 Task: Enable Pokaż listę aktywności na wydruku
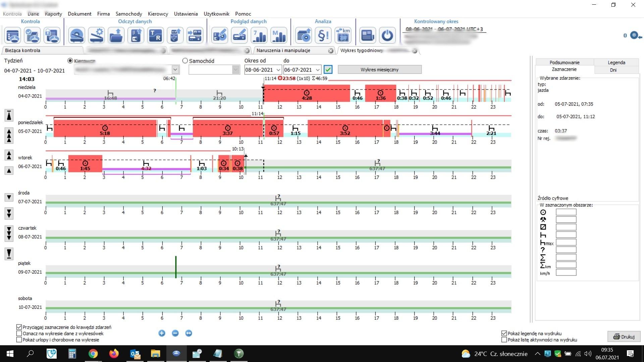pyautogui.click(x=504, y=340)
